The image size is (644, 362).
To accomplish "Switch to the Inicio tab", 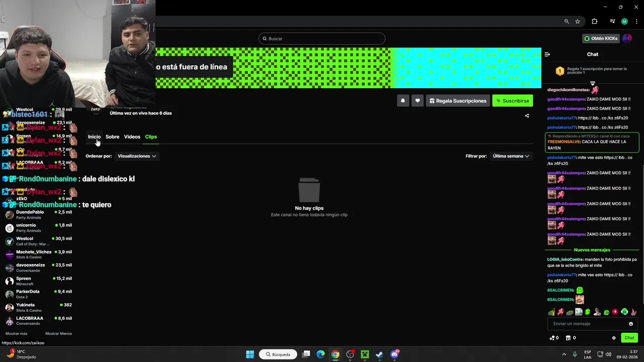I will coord(94,137).
